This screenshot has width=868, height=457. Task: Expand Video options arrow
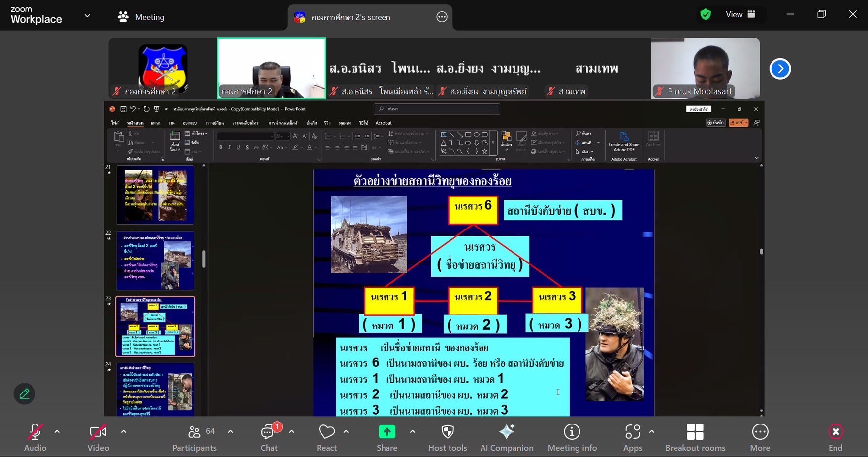click(x=123, y=432)
